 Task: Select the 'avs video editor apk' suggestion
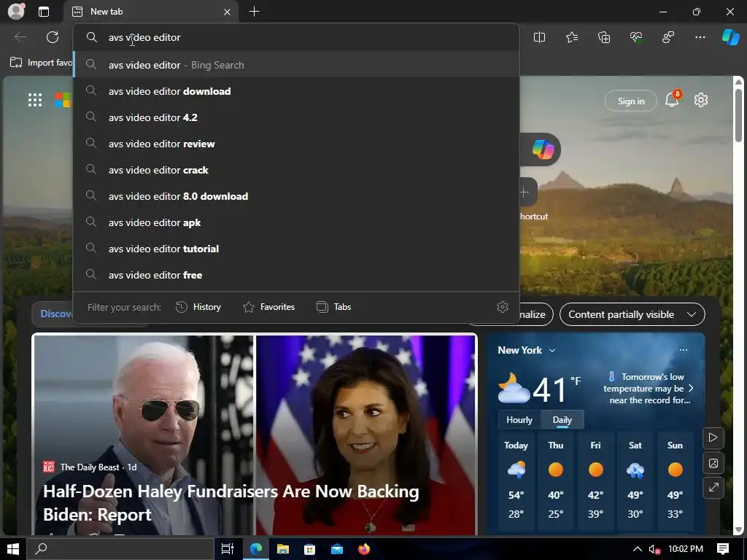(296, 222)
